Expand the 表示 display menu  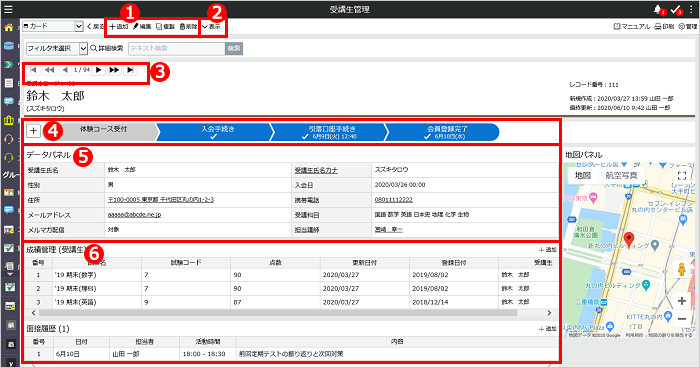[212, 27]
